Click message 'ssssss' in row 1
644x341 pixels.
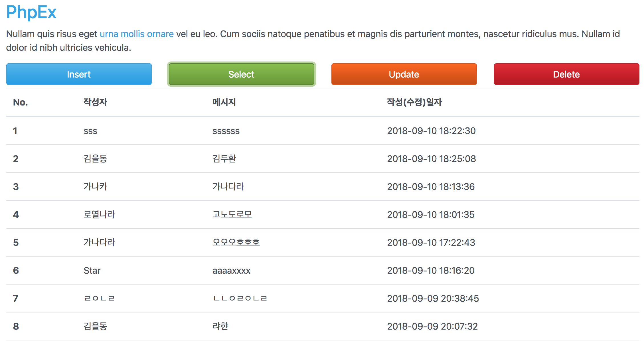226,131
